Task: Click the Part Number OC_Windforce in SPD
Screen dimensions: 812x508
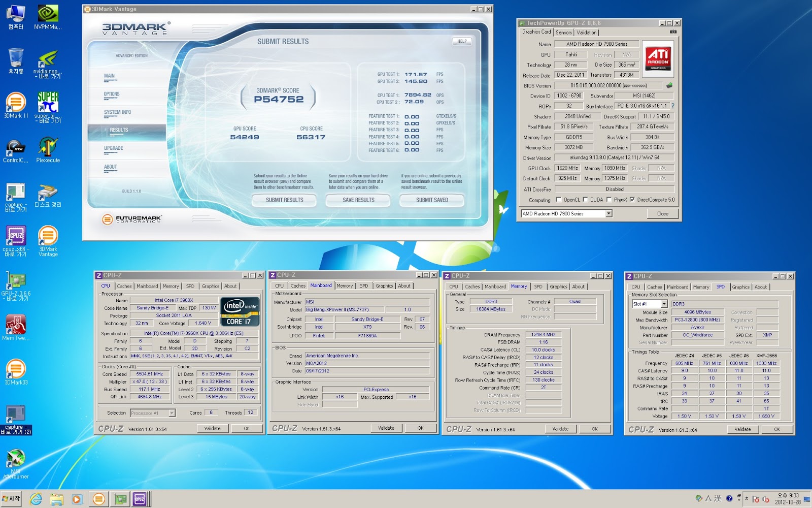Action: click(698, 335)
